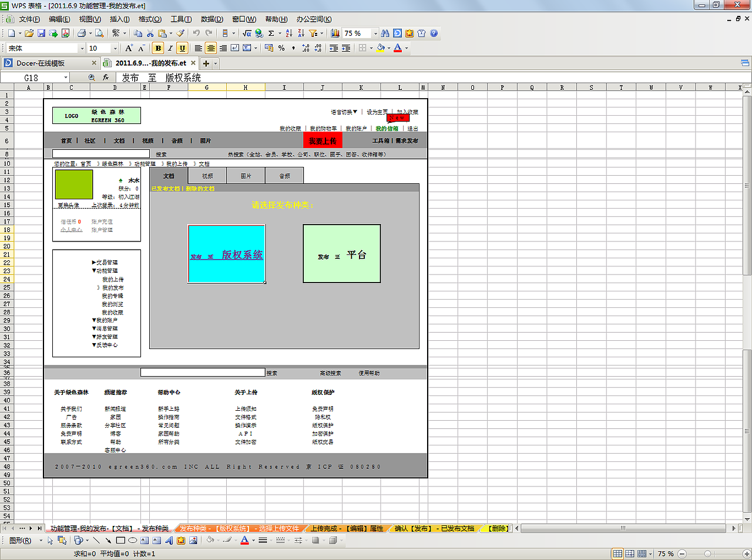This screenshot has height=560, width=752.
Task: Click the red 我要上传 button in mockup
Action: pyautogui.click(x=323, y=140)
